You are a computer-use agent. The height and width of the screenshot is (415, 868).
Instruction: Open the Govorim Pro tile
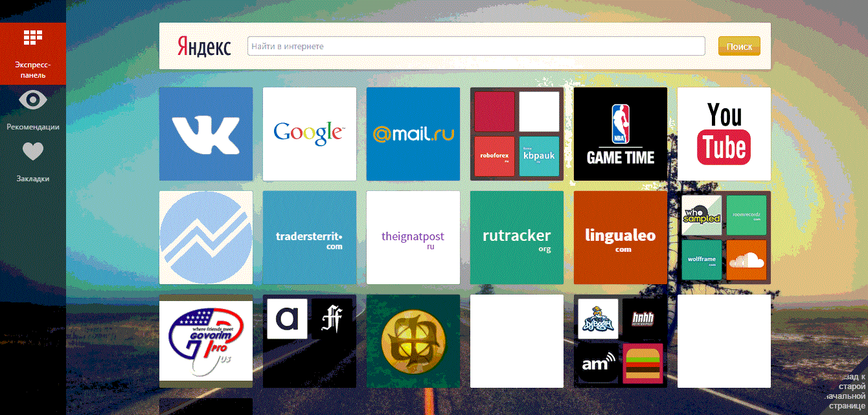(x=206, y=341)
